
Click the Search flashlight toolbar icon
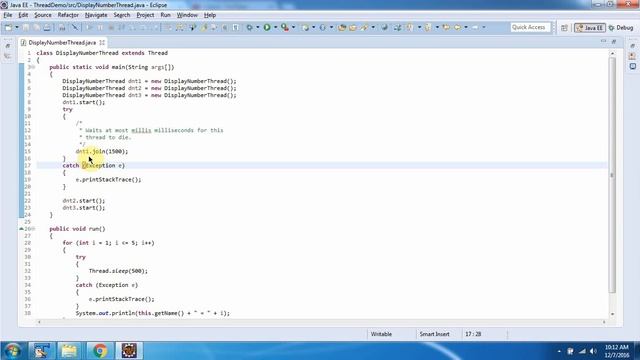(x=364, y=27)
